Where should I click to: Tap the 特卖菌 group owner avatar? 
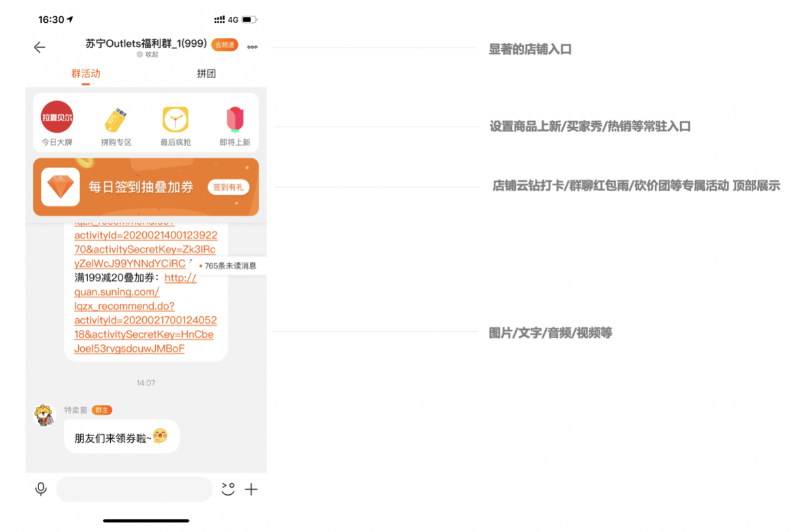[x=44, y=415]
